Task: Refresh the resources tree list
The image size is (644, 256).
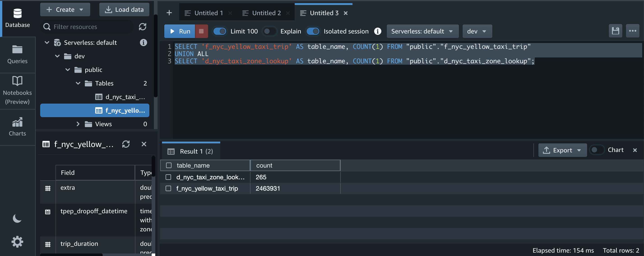Action: (x=143, y=27)
